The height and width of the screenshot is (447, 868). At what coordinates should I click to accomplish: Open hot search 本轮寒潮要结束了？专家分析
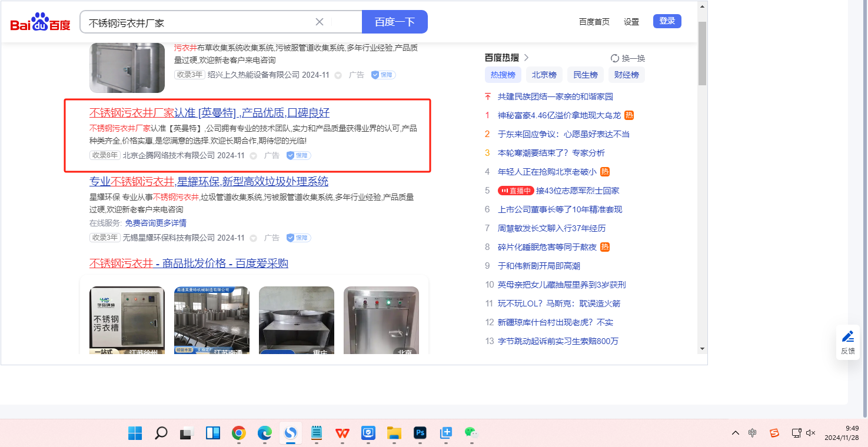click(551, 153)
